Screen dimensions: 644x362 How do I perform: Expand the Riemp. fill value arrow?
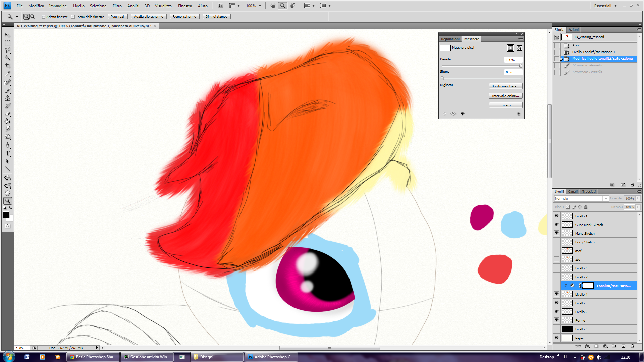pyautogui.click(x=638, y=207)
